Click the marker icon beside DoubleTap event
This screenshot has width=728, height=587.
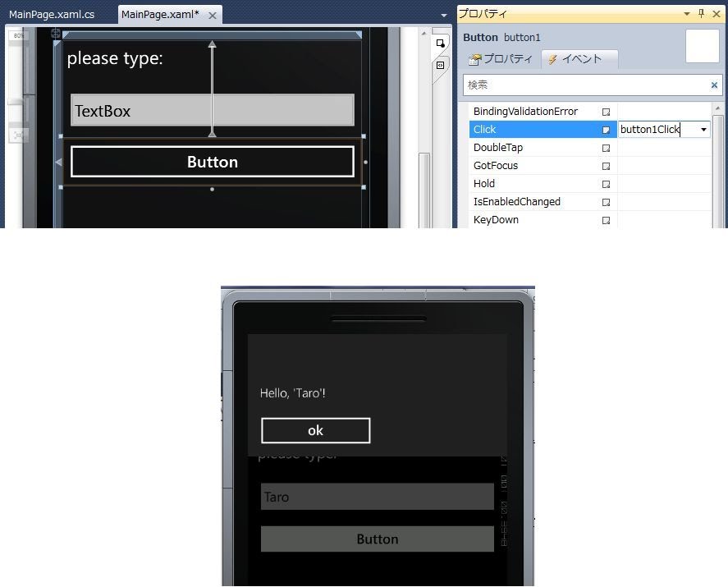click(x=607, y=148)
